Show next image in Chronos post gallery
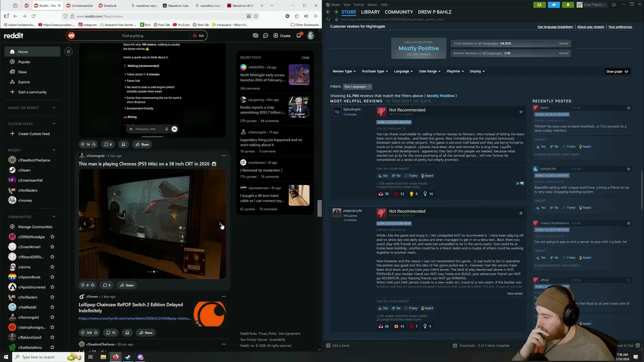The width and height of the screenshot is (644, 362). point(220,224)
